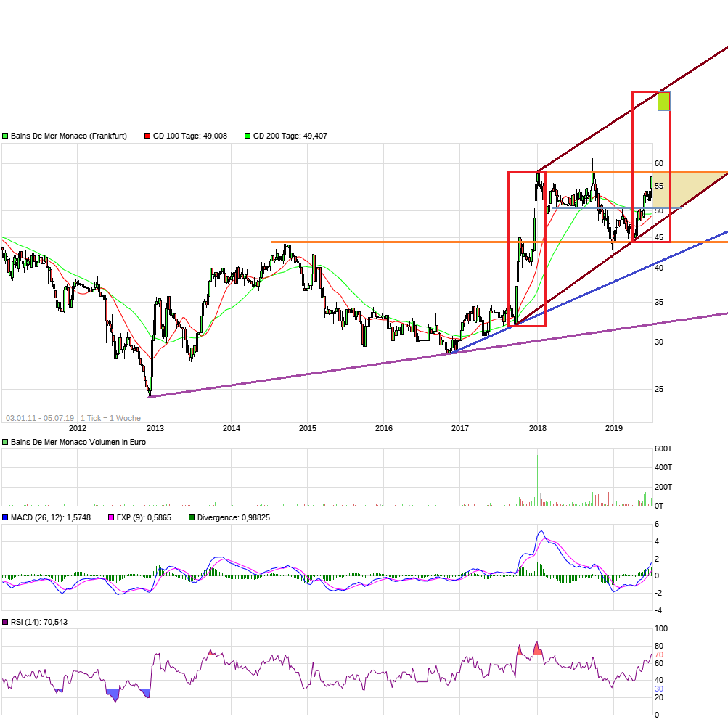The width and height of the screenshot is (728, 722).
Task: Click the label 'RSI (14): 70,543'
Action: [39, 622]
